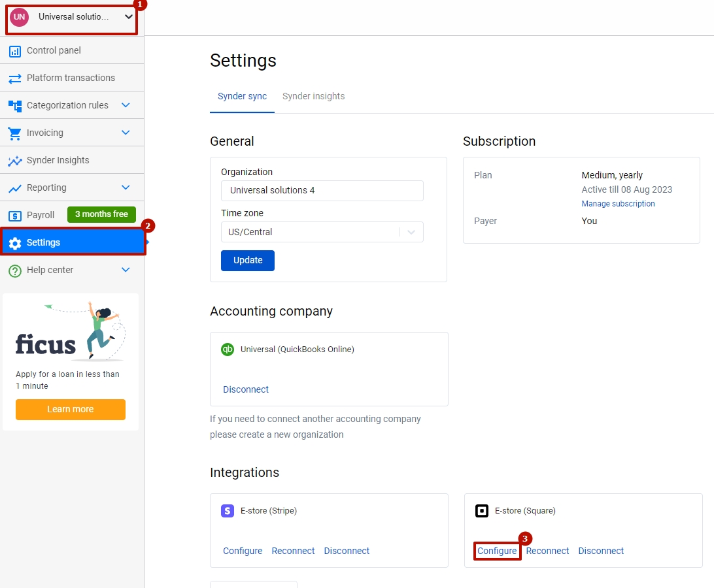Click the Help center question-mark icon
Image resolution: width=714 pixels, height=588 pixels.
point(14,269)
